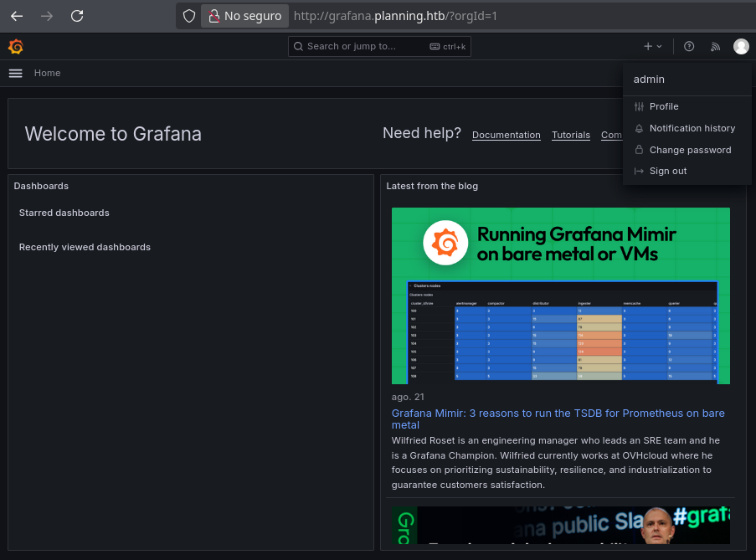Click the Latest from the blog title

pyautogui.click(x=432, y=186)
